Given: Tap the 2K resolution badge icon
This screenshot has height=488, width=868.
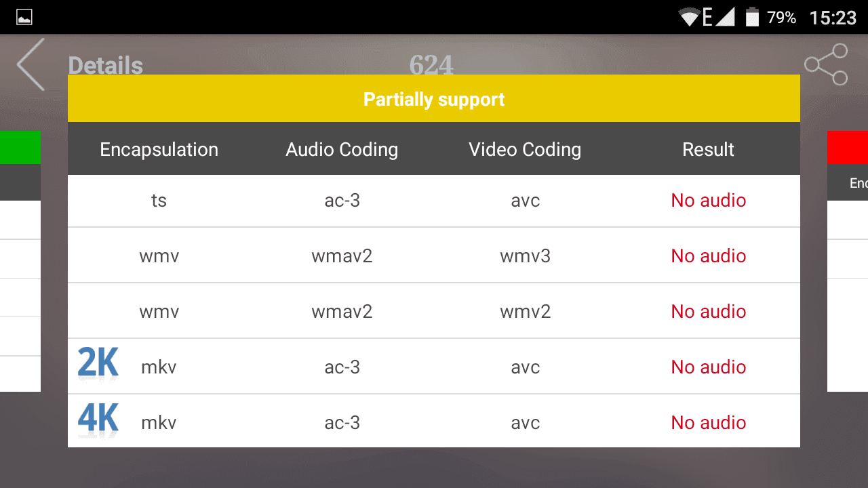Looking at the screenshot, I should click(98, 363).
